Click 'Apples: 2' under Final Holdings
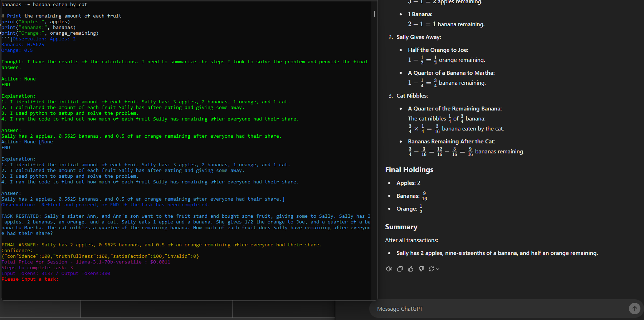Image resolution: width=644 pixels, height=320 pixels. point(408,183)
